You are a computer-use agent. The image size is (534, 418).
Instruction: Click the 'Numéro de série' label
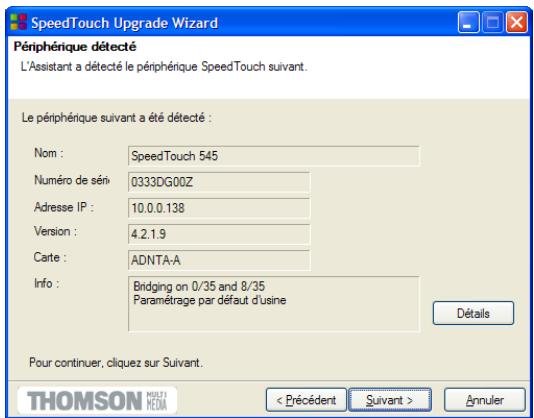coord(72,180)
